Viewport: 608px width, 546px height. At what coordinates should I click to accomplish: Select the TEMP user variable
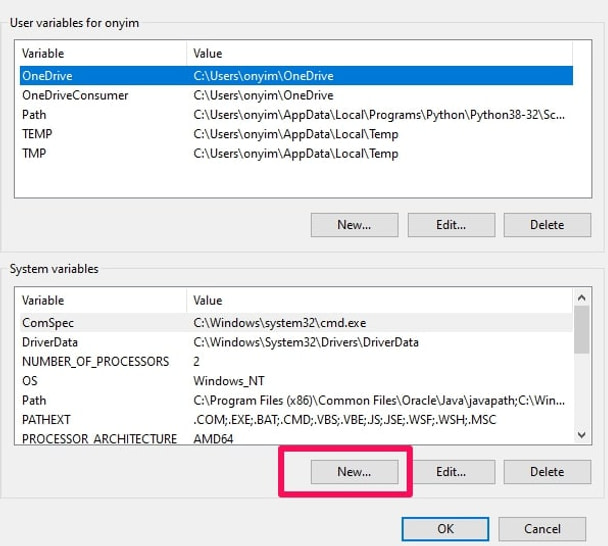[296, 134]
